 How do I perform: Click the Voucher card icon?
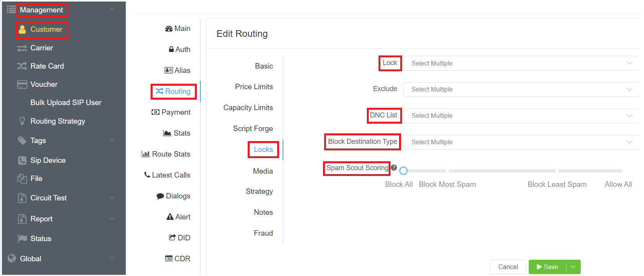click(22, 85)
